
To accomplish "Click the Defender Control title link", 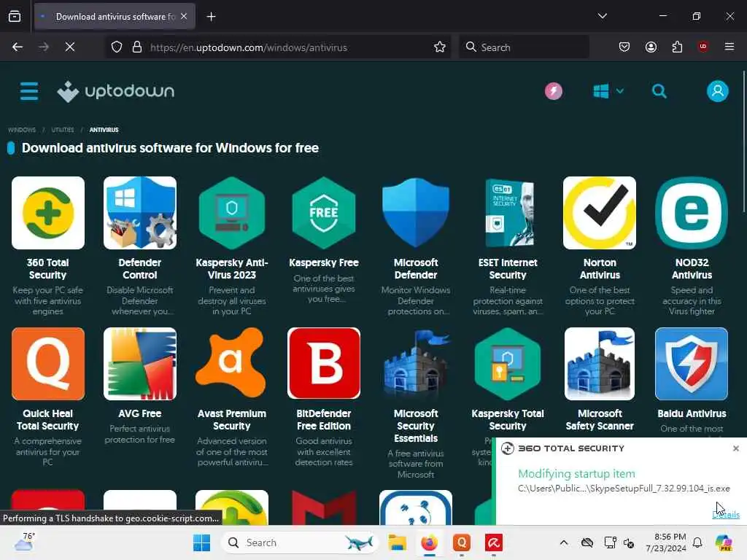I will tap(140, 268).
